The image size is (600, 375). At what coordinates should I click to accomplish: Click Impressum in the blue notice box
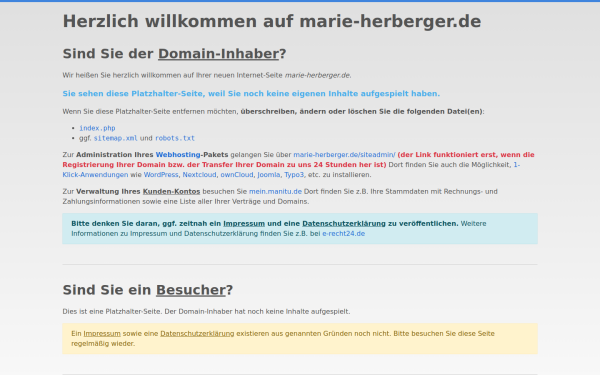244,223
